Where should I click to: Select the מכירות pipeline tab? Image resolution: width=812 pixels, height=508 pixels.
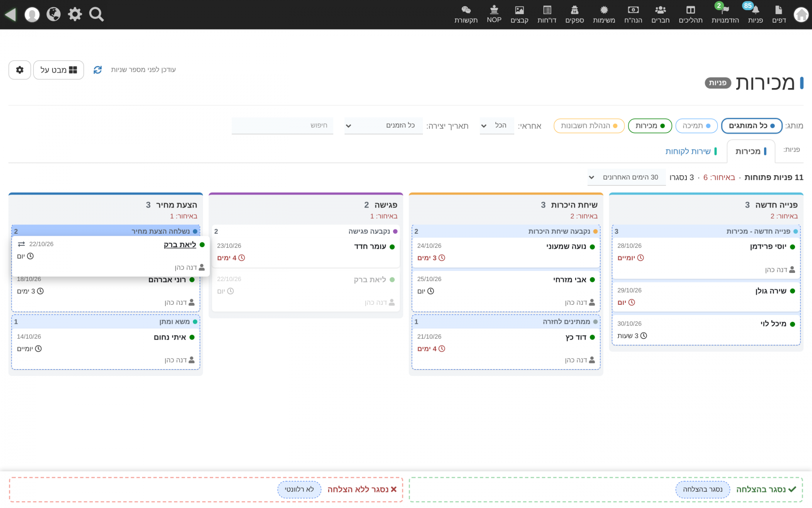[x=751, y=151]
